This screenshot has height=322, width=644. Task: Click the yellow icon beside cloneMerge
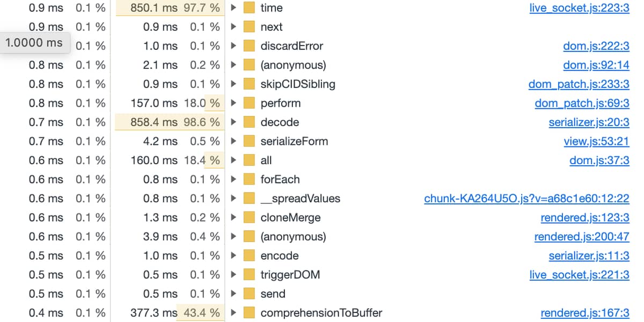pyautogui.click(x=248, y=218)
